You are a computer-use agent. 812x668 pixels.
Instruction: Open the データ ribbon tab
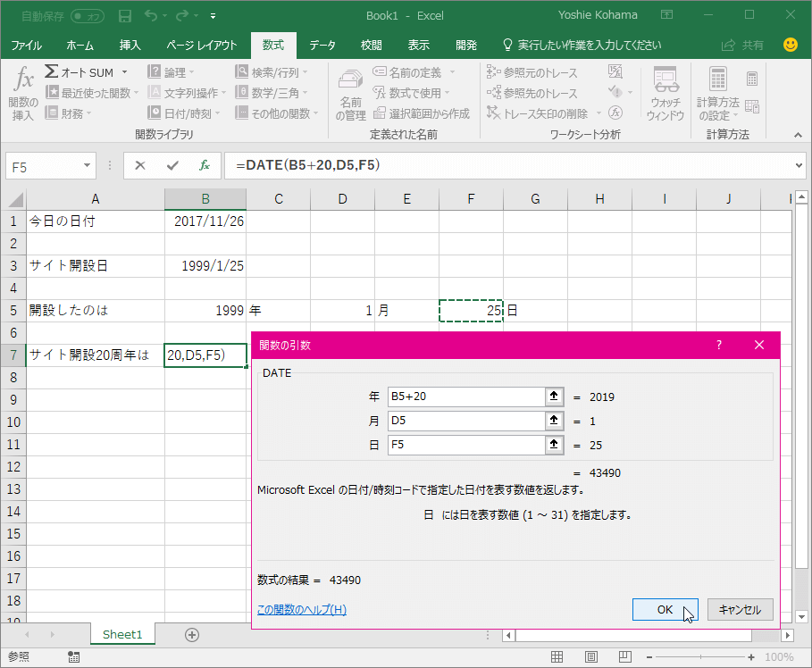(322, 45)
